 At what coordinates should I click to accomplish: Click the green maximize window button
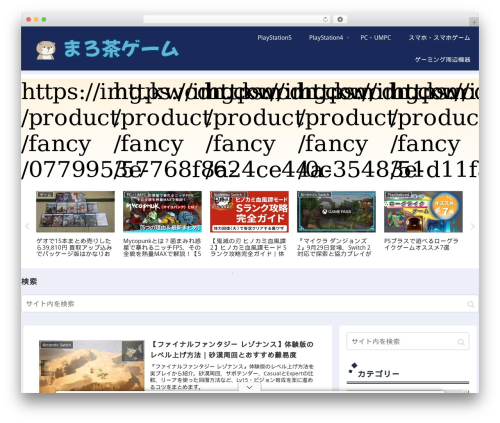click(44, 19)
